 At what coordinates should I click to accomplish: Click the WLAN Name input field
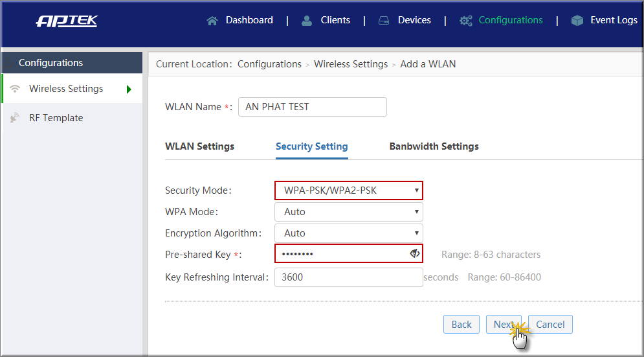point(313,107)
